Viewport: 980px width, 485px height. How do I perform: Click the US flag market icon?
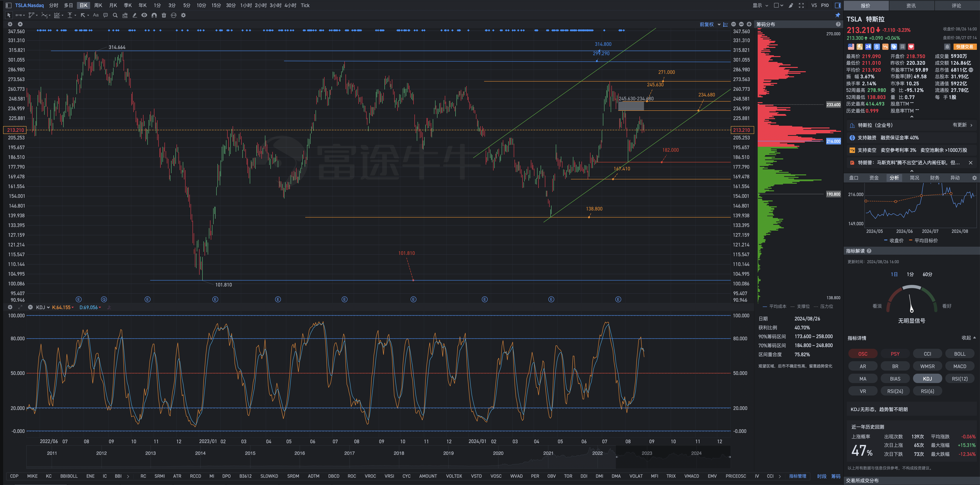tap(851, 47)
